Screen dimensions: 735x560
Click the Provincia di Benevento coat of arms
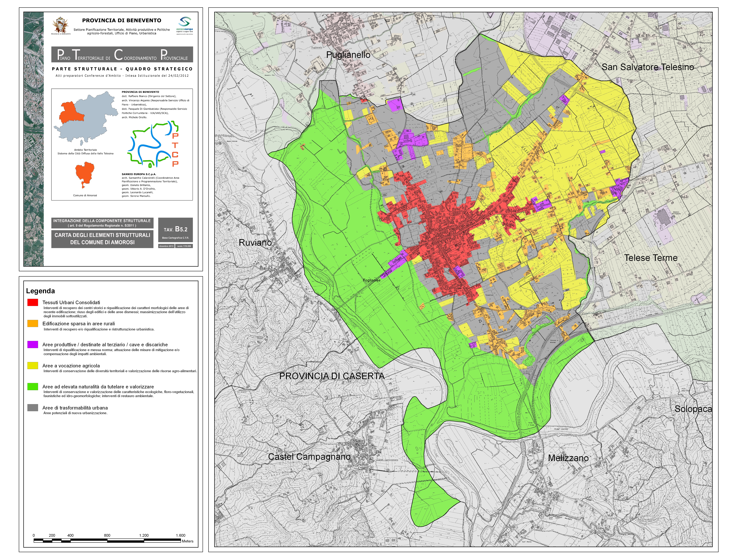coord(61,26)
